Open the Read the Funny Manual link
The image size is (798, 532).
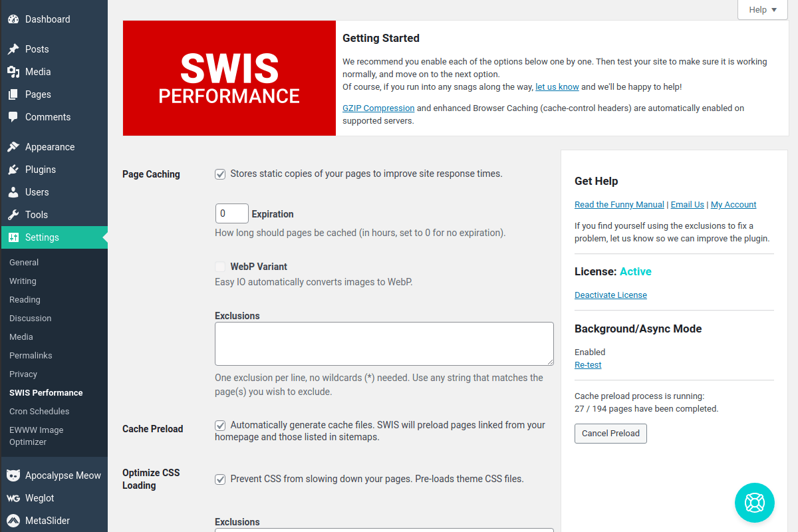(619, 205)
